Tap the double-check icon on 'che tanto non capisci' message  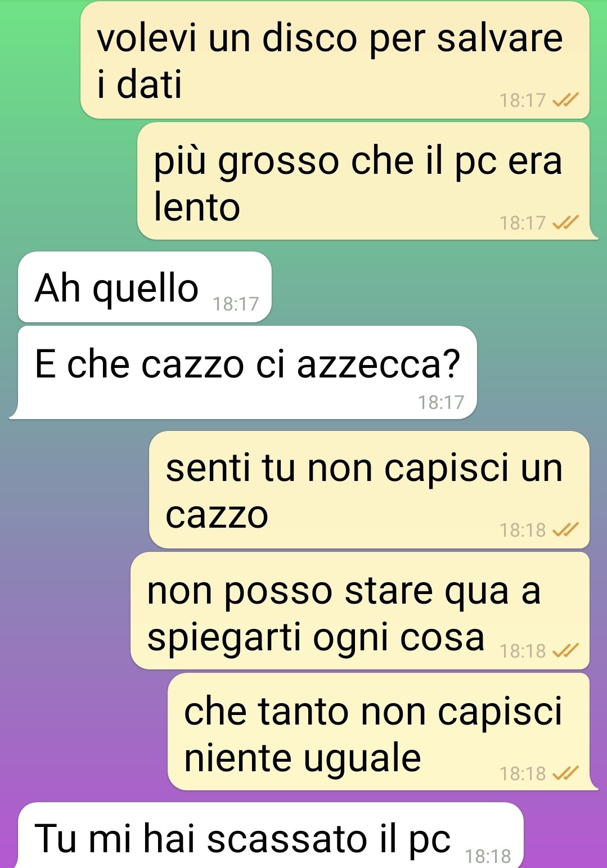(565, 774)
